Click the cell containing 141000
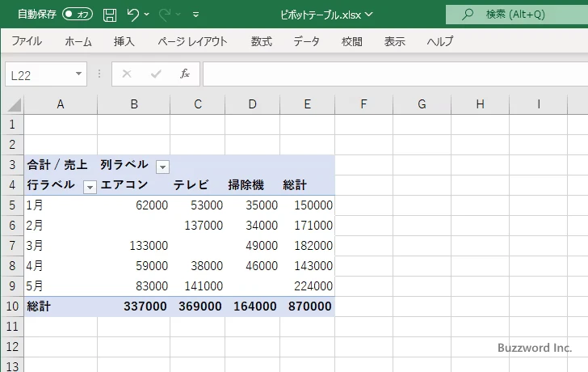 tap(197, 286)
